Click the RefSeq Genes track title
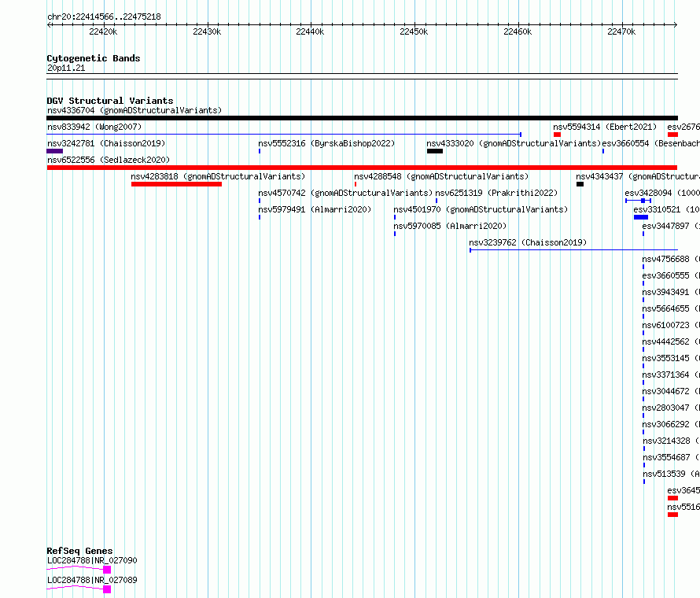Screen dimensions: 700x598 [79, 551]
